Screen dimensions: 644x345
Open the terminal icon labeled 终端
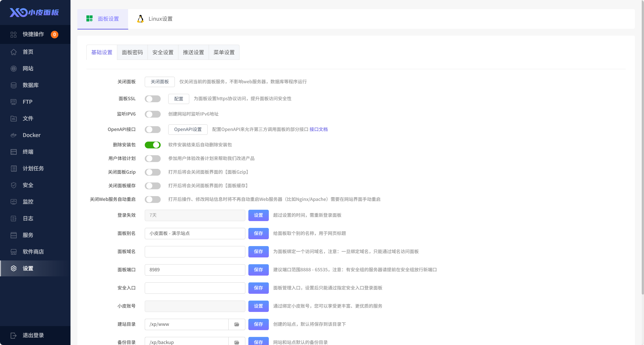(14, 152)
